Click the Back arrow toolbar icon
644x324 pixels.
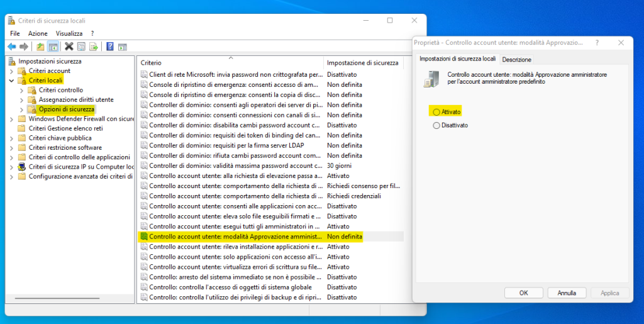(11, 47)
